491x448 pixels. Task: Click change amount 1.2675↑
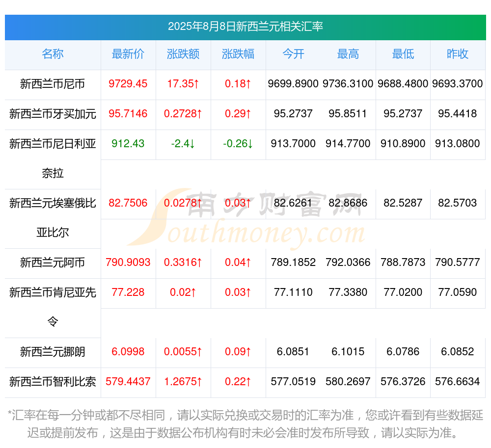pyautogui.click(x=183, y=381)
